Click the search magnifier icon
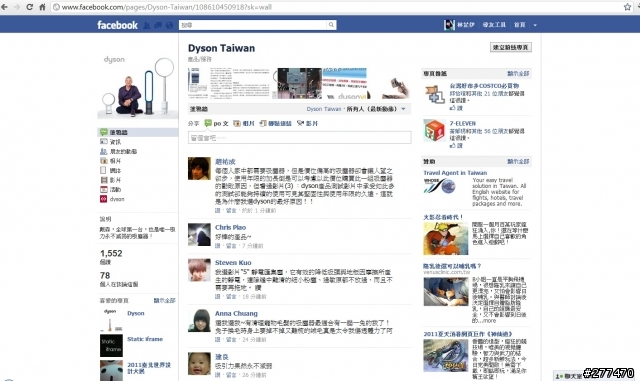This screenshot has width=640, height=381. tap(331, 25)
